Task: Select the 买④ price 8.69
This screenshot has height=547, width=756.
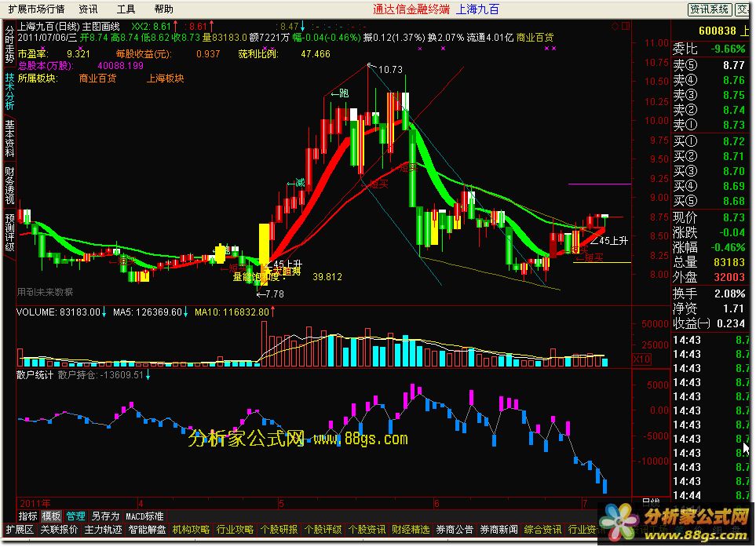Action: coord(733,186)
